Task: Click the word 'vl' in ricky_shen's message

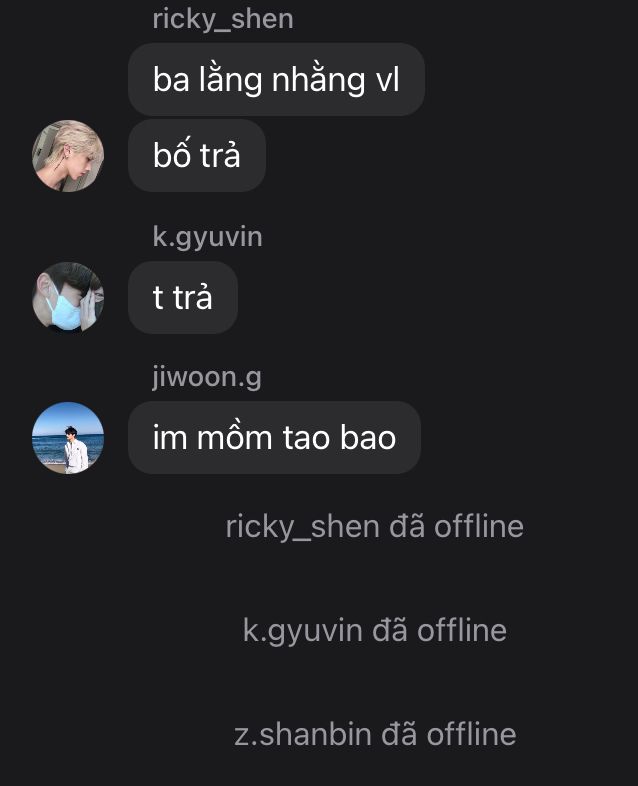Action: [x=387, y=80]
